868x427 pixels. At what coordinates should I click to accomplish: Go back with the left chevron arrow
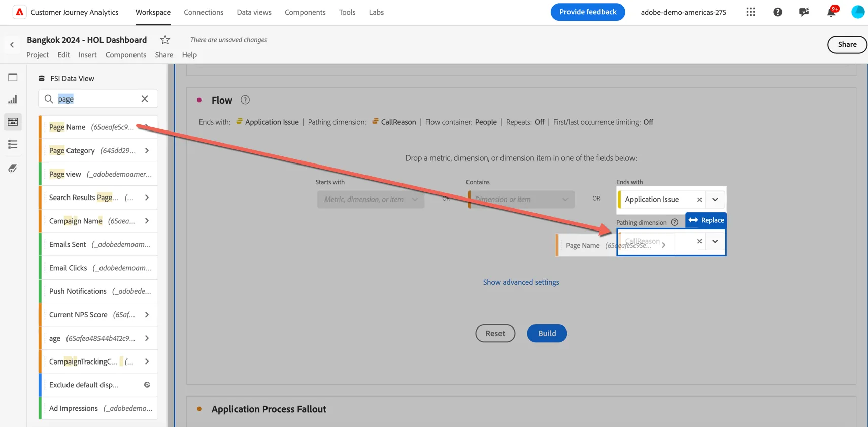point(12,45)
